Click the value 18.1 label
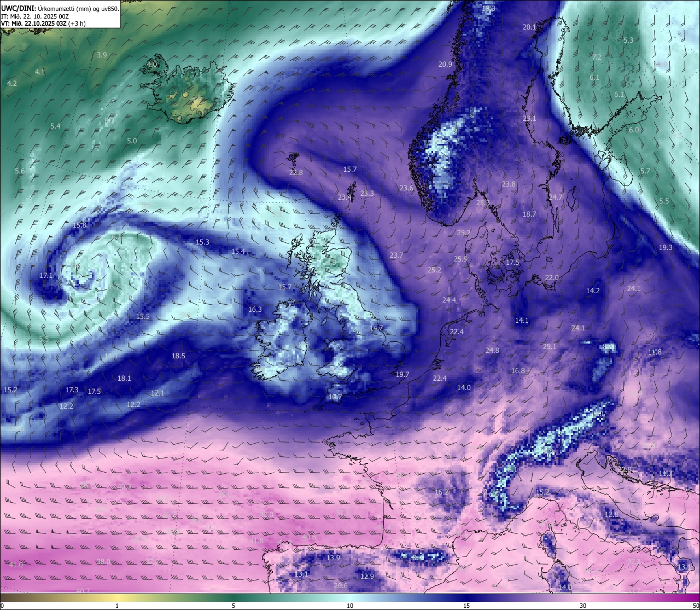The image size is (700, 610). [x=124, y=379]
